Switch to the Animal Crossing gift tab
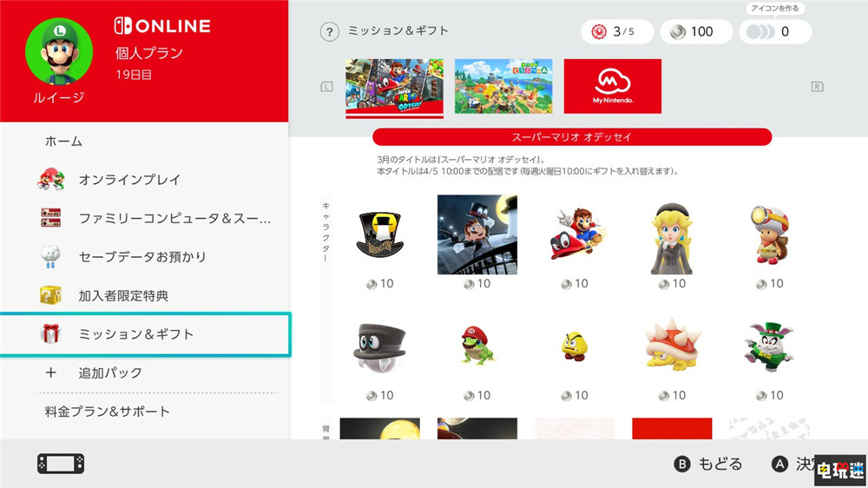Viewport: 868px width, 488px height. [503, 87]
